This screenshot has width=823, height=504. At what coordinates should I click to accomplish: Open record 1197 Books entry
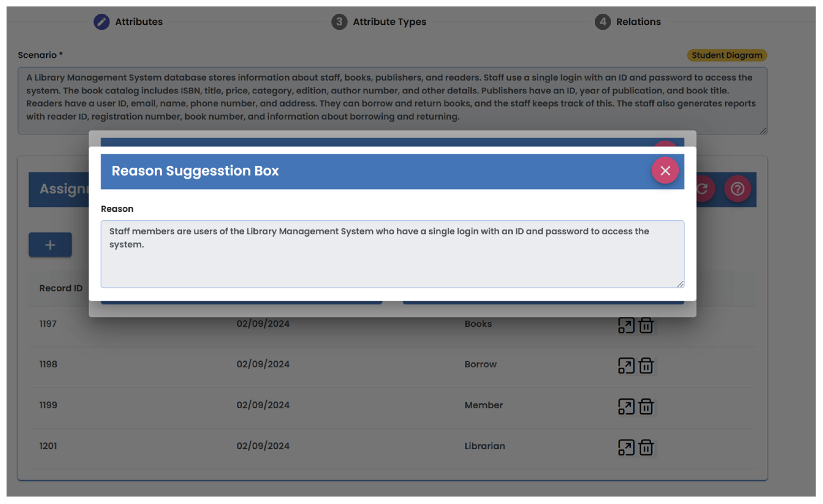(x=626, y=325)
